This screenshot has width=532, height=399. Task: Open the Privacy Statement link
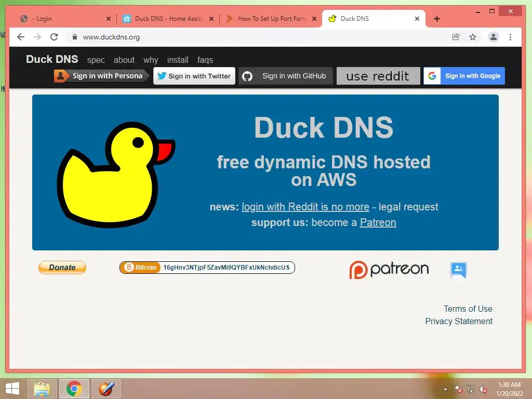point(458,321)
